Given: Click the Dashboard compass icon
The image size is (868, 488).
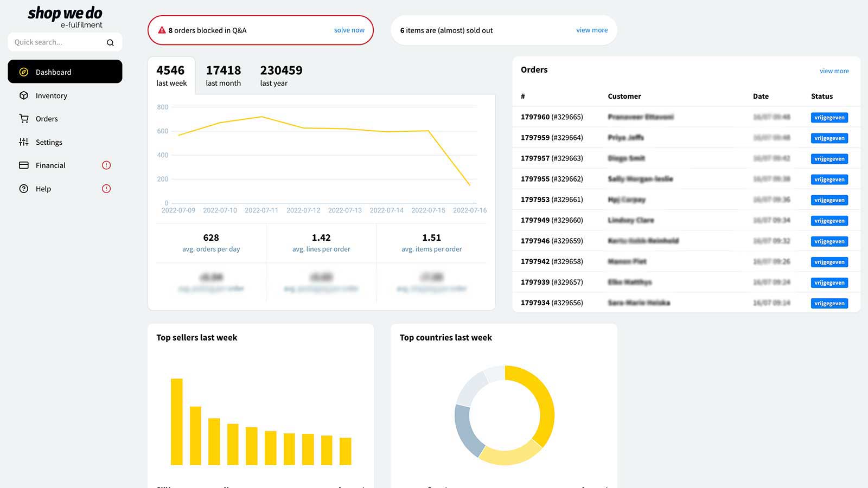Looking at the screenshot, I should tap(23, 72).
